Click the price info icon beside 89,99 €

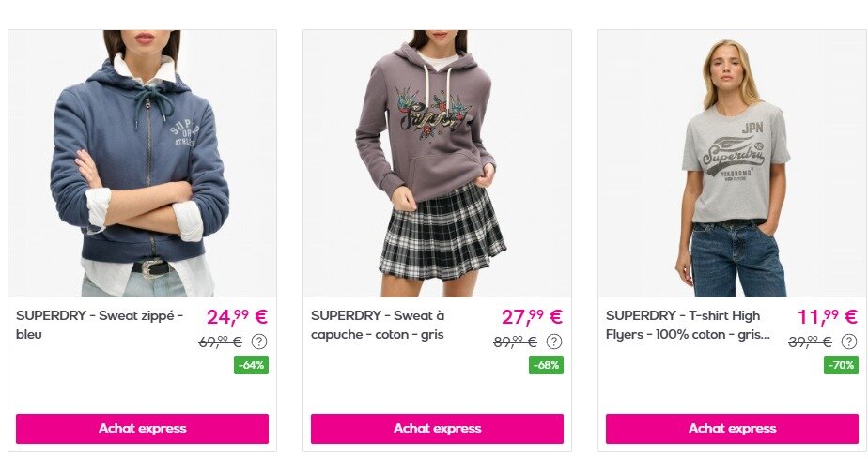coord(554,342)
